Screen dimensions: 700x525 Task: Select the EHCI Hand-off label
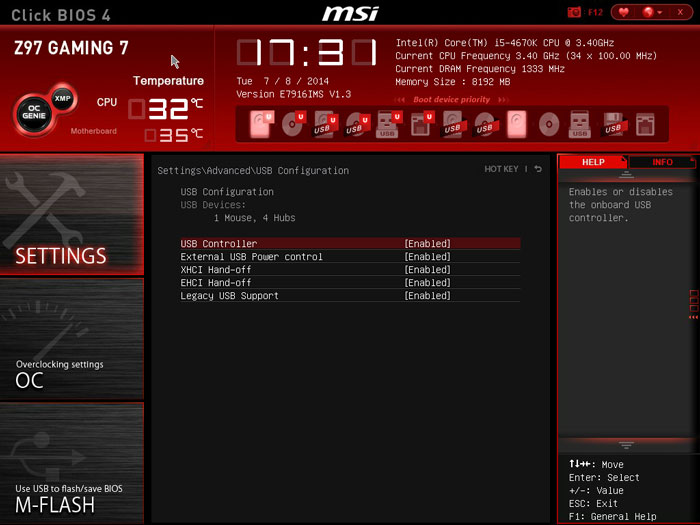tap(216, 283)
